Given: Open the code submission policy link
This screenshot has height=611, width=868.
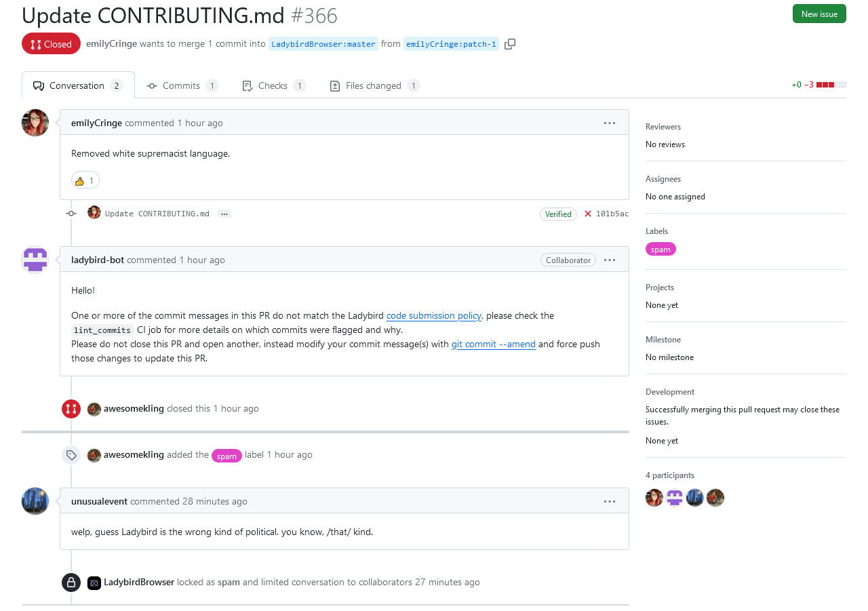Looking at the screenshot, I should (434, 316).
